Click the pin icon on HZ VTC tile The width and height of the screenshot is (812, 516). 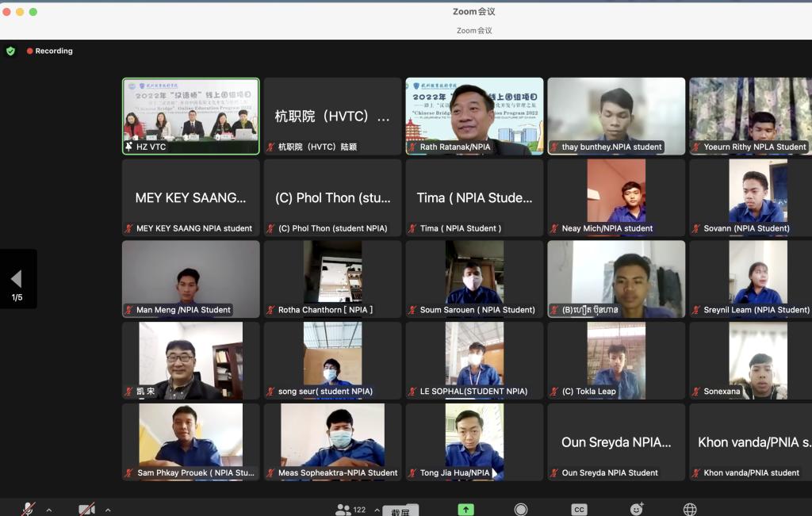tap(128, 147)
